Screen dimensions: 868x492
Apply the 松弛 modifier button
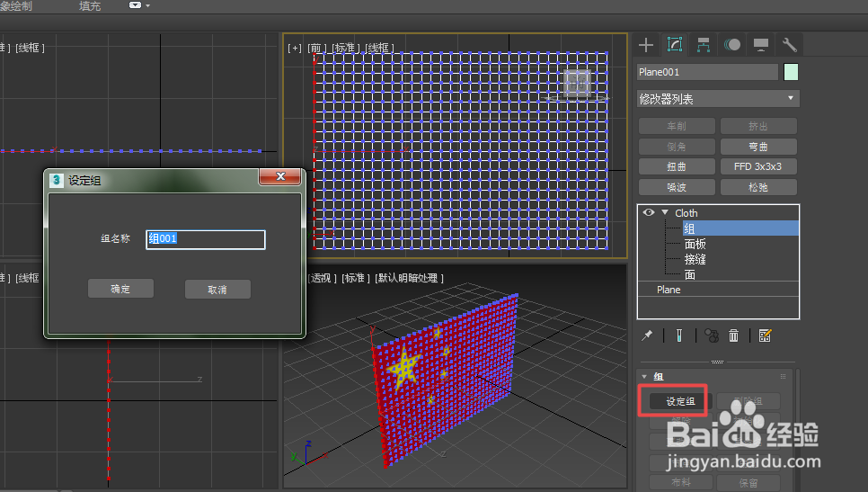click(x=757, y=187)
